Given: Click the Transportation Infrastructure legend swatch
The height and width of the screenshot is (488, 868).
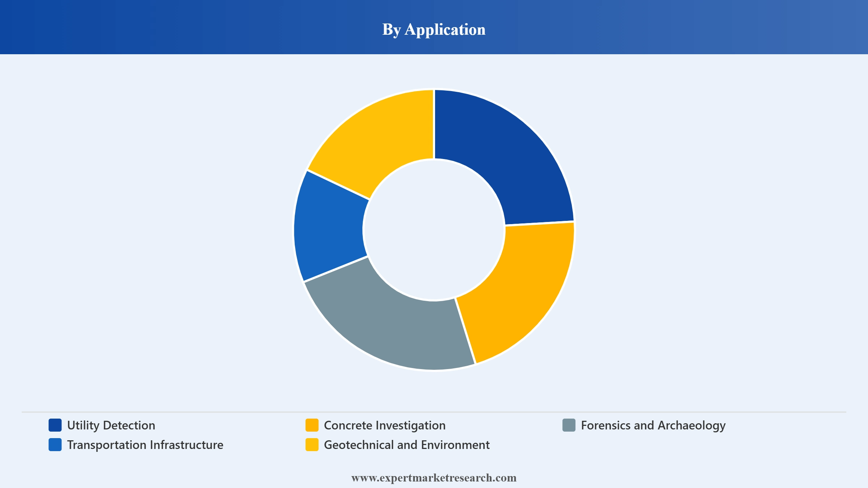Looking at the screenshot, I should 55,445.
